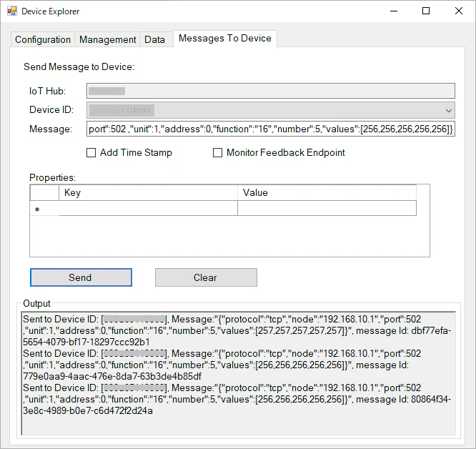
Task: Click the IoT Hub text field
Action: pos(270,91)
